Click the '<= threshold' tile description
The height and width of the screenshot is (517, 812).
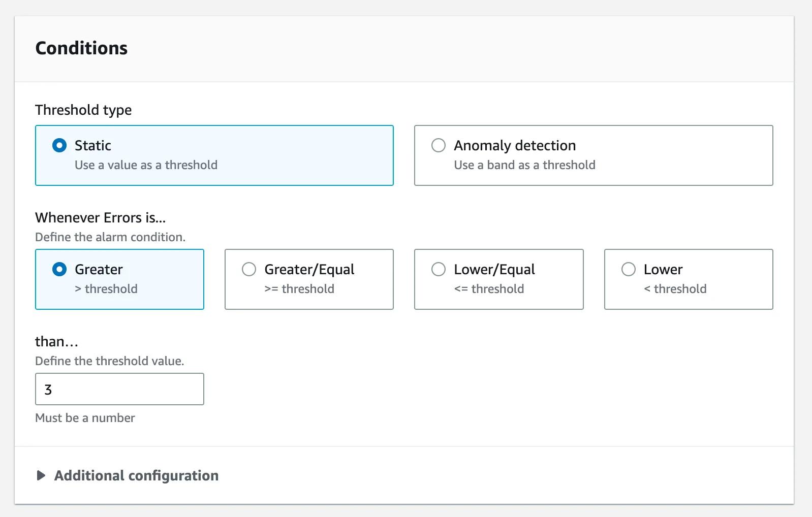coord(488,289)
